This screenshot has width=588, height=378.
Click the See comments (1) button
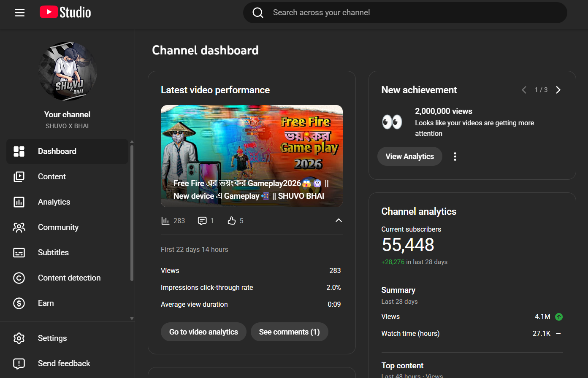289,332
